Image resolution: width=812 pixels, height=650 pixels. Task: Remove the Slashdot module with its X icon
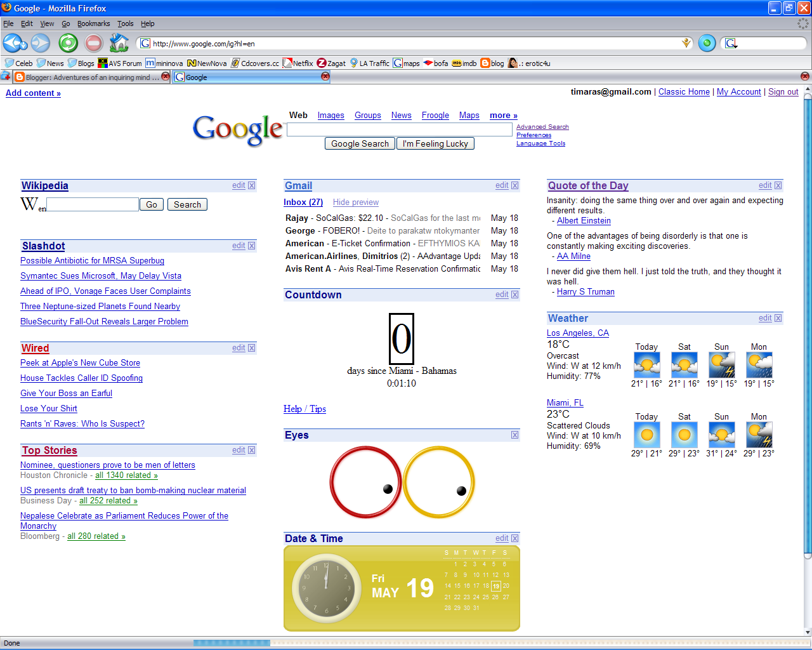[x=252, y=246]
